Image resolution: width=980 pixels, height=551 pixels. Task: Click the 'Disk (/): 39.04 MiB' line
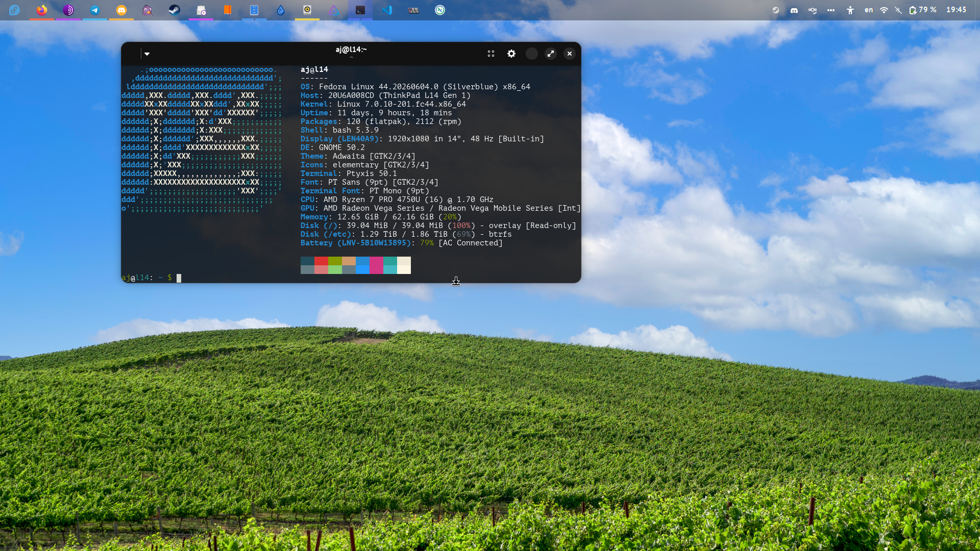point(438,226)
